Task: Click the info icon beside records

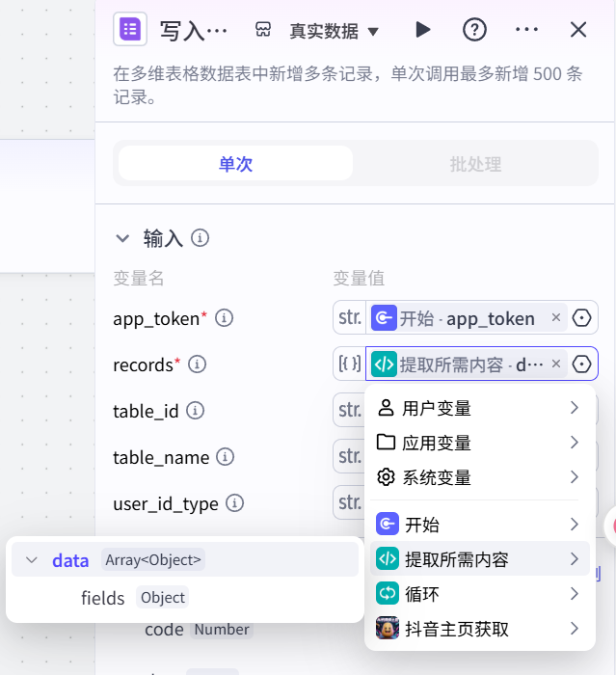Action: click(x=197, y=364)
